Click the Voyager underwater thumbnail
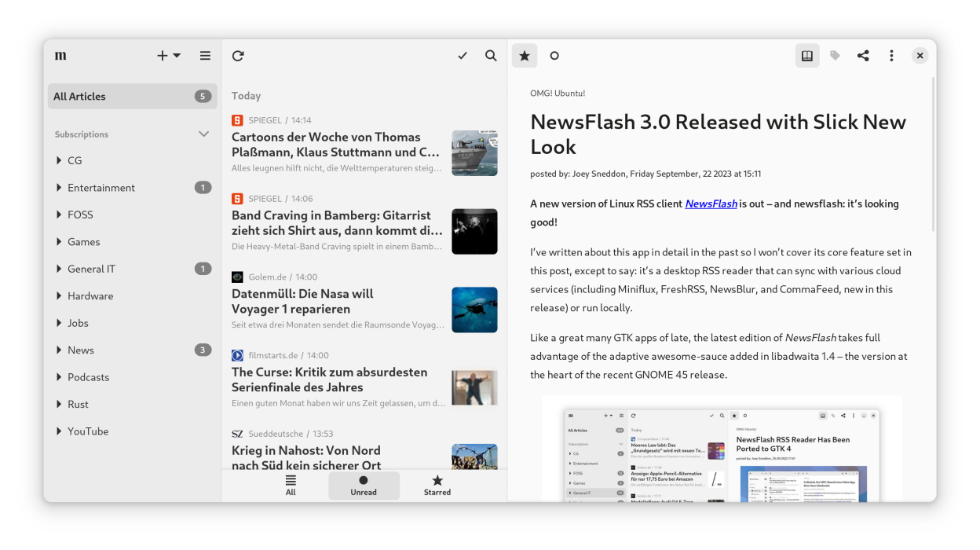The width and height of the screenshot is (980, 550). pyautogui.click(x=474, y=310)
